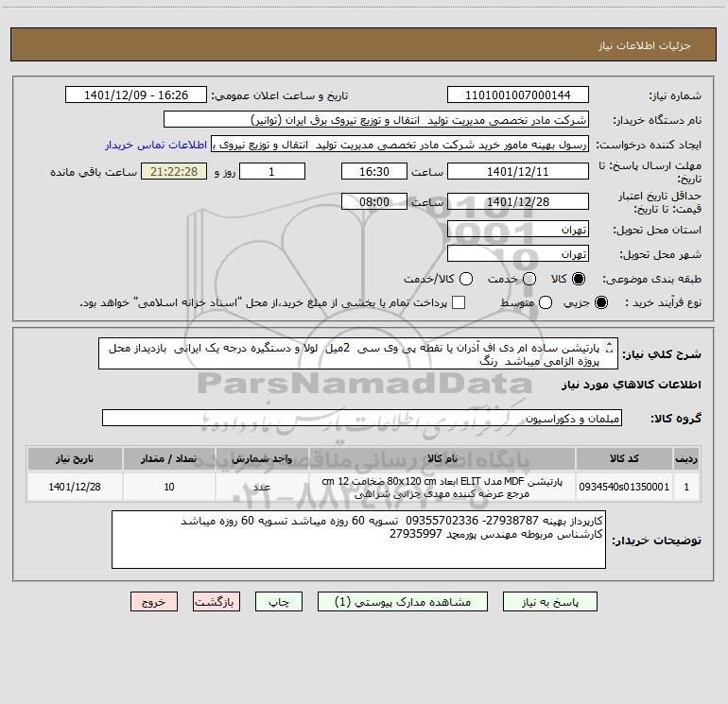Click the واحد شمارش column header
728x704 pixels.
pyautogui.click(x=262, y=458)
